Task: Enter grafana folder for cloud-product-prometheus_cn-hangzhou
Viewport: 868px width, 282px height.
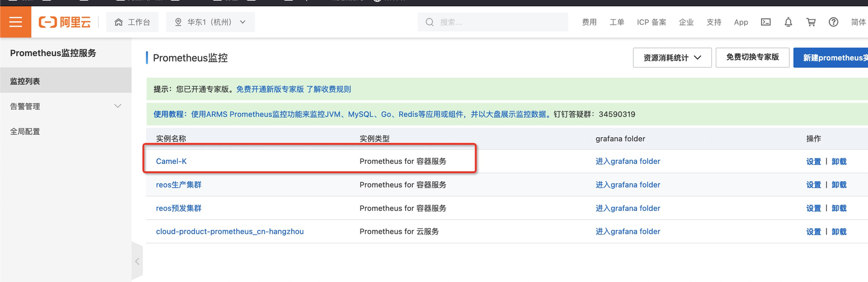Action: (x=628, y=231)
